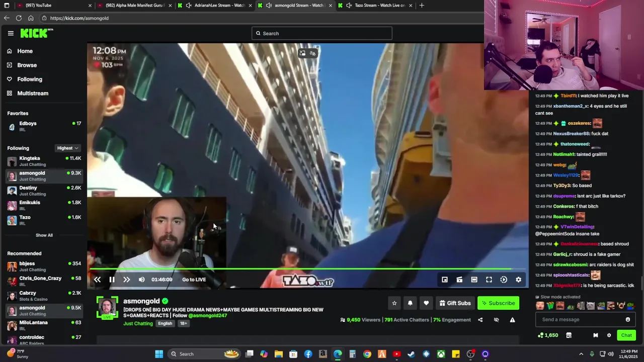Open Kingteka channel in Following list
This screenshot has height=362, width=644.
click(44, 161)
